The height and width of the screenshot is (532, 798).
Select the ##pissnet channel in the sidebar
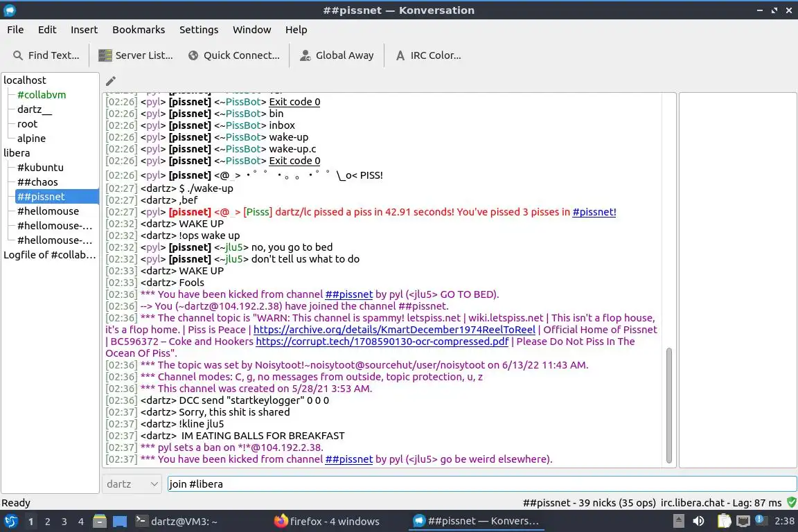(x=57, y=197)
